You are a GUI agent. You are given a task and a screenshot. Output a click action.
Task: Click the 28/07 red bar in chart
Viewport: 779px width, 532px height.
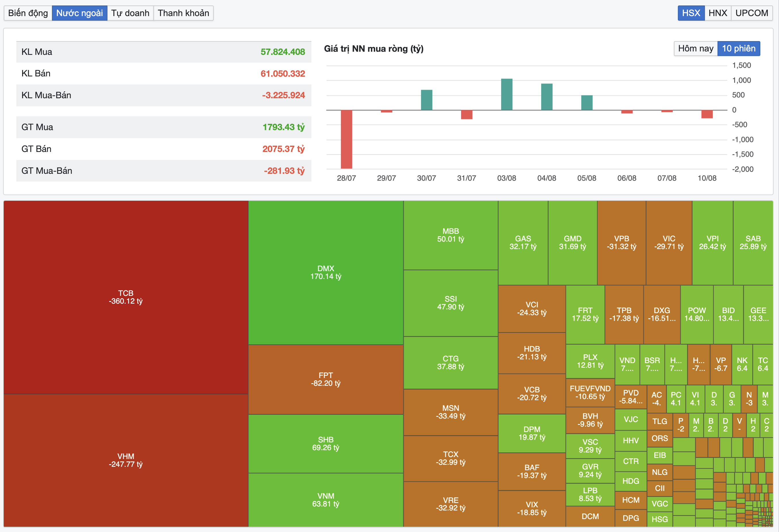tap(346, 139)
